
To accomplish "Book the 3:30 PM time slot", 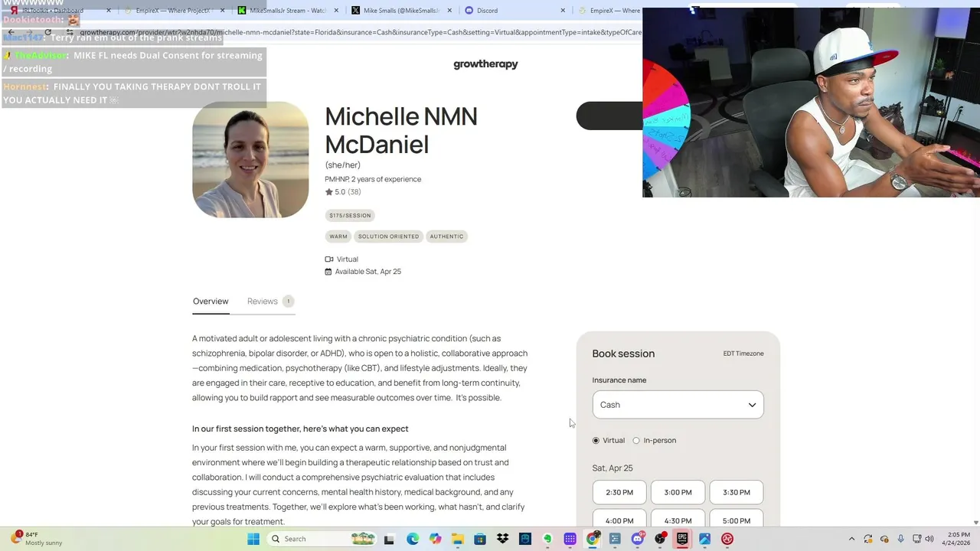I will click(x=737, y=493).
